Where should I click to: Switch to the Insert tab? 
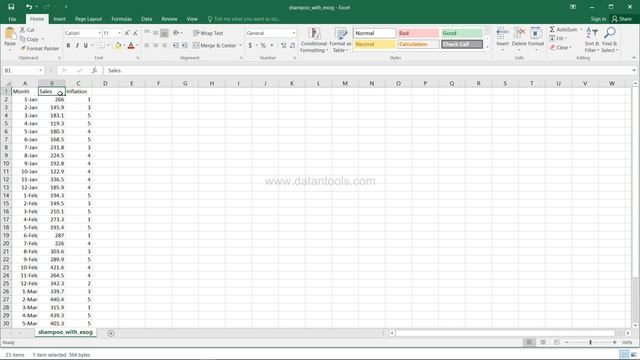click(x=60, y=19)
